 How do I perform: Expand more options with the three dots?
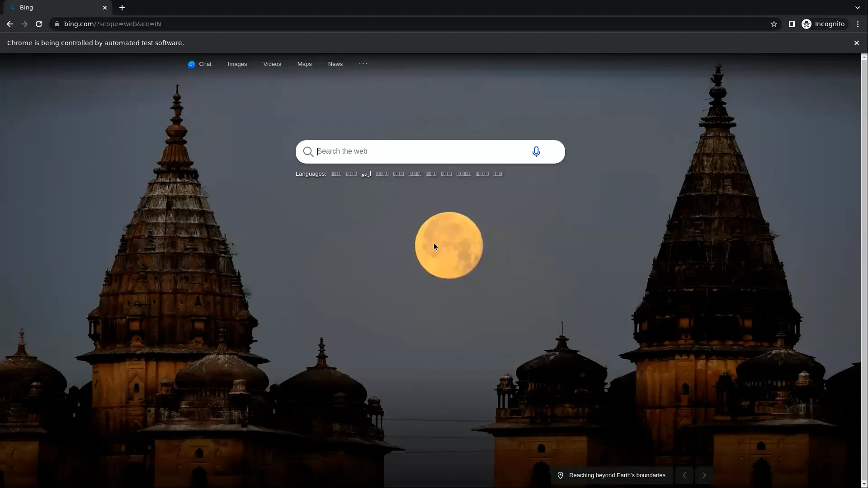tap(363, 64)
